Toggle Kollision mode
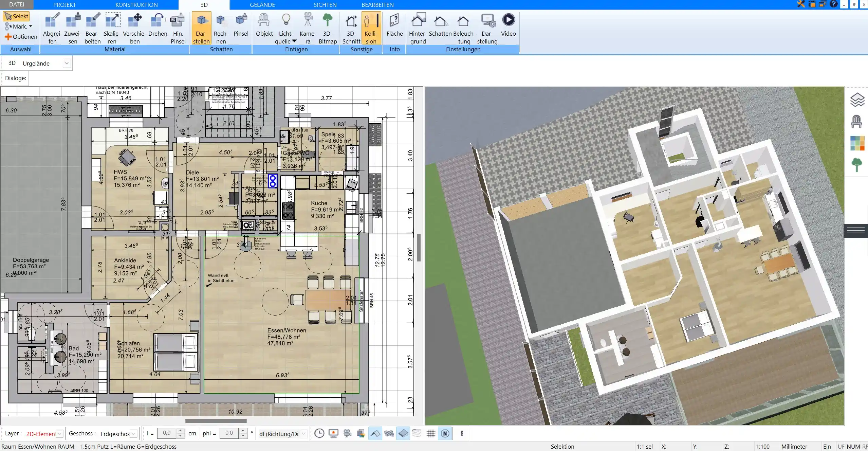The width and height of the screenshot is (868, 451). click(x=371, y=28)
